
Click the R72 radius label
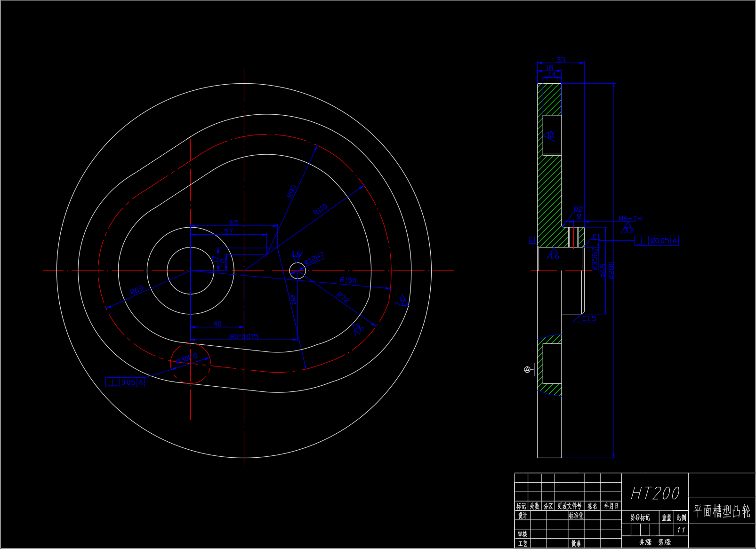click(343, 298)
